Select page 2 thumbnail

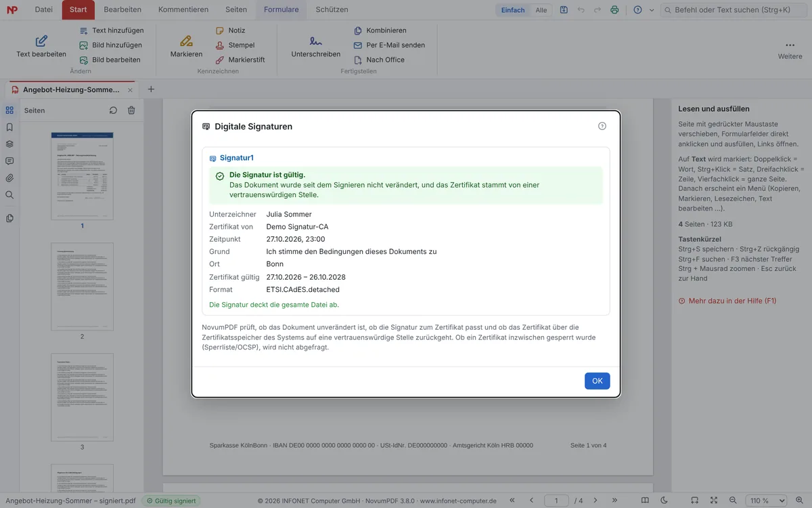pyautogui.click(x=83, y=288)
